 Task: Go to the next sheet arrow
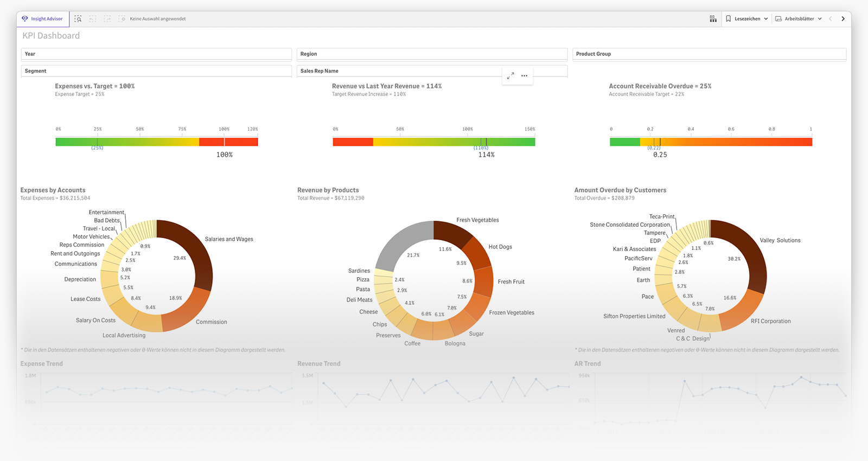843,19
